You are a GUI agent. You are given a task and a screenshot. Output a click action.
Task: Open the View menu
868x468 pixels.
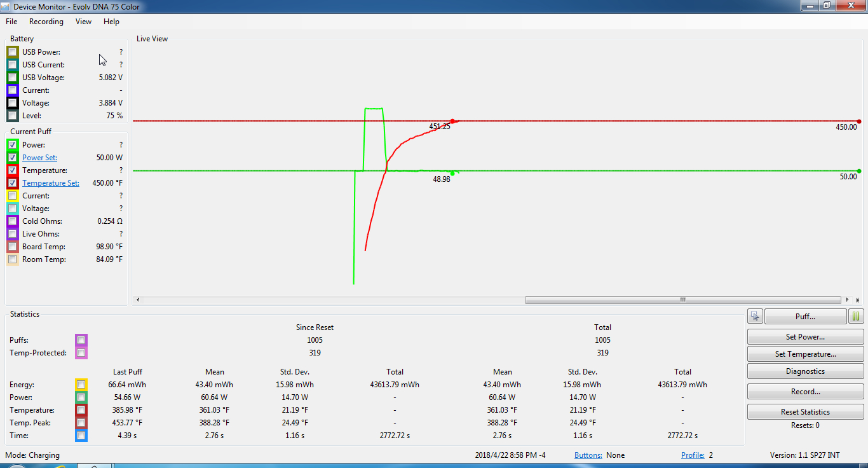(83, 22)
